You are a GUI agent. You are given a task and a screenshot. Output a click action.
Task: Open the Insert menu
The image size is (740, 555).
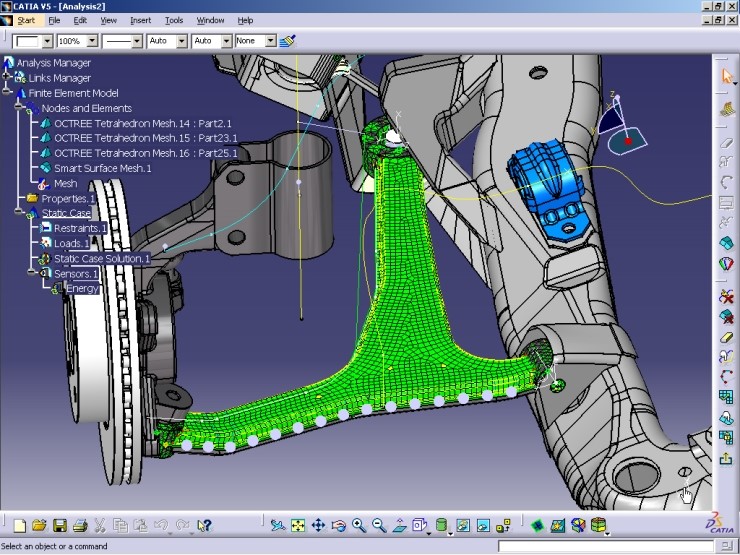pos(140,20)
